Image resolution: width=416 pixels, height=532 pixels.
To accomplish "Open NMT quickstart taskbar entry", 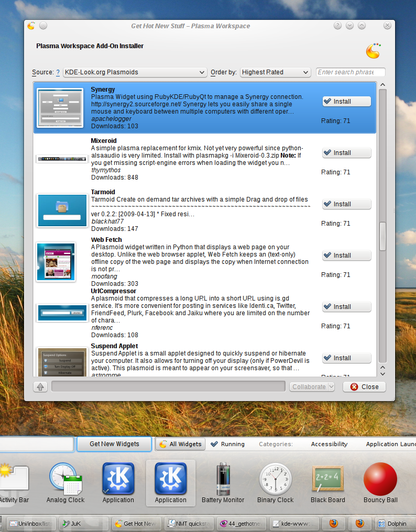I will click(x=189, y=524).
